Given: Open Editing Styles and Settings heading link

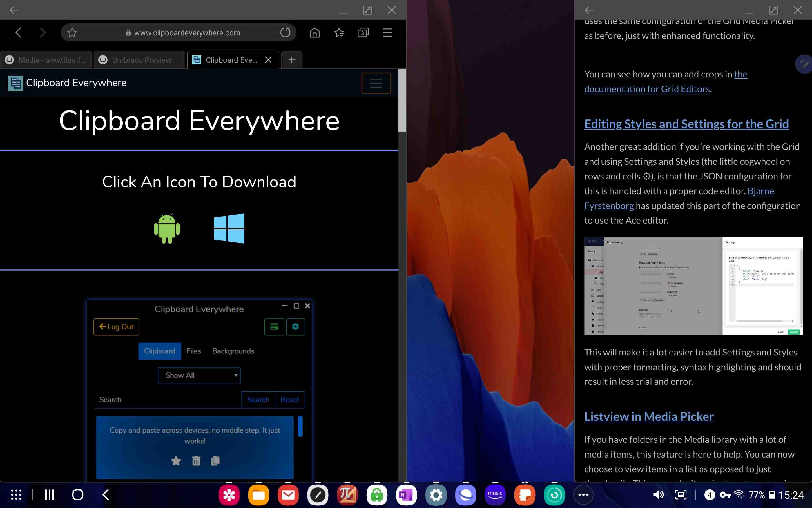Looking at the screenshot, I should tap(686, 124).
